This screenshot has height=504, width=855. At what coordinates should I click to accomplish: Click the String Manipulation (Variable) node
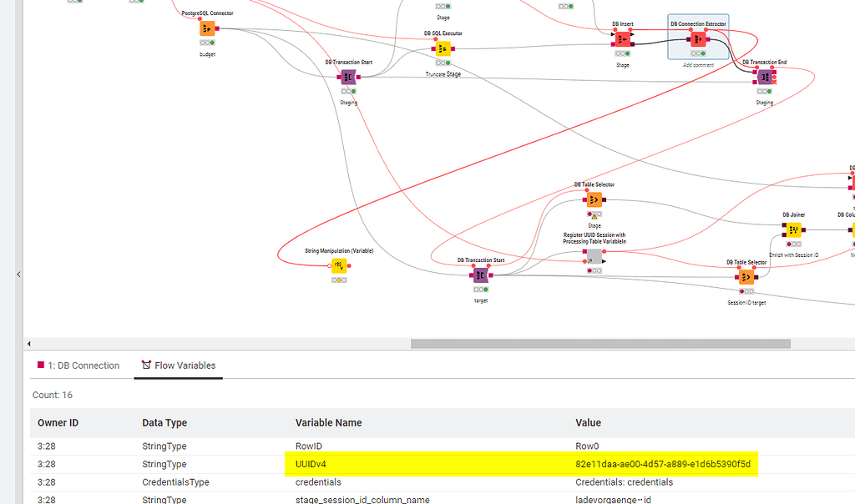tap(339, 265)
